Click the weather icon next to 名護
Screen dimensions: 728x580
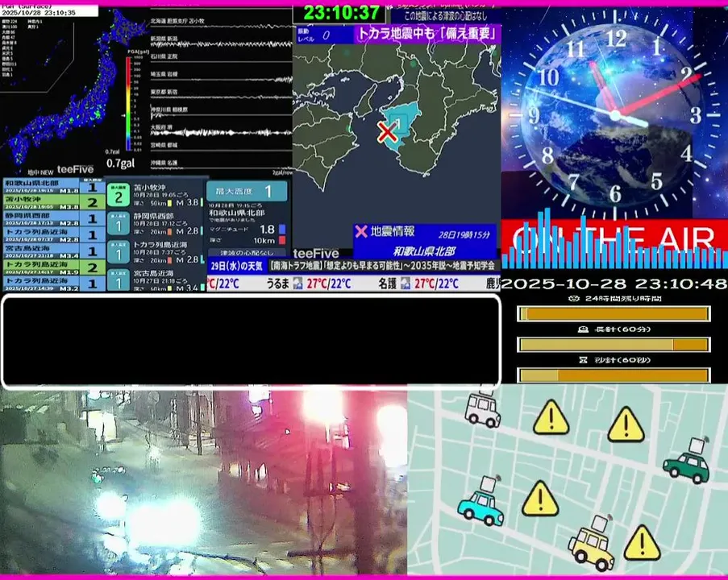406,283
